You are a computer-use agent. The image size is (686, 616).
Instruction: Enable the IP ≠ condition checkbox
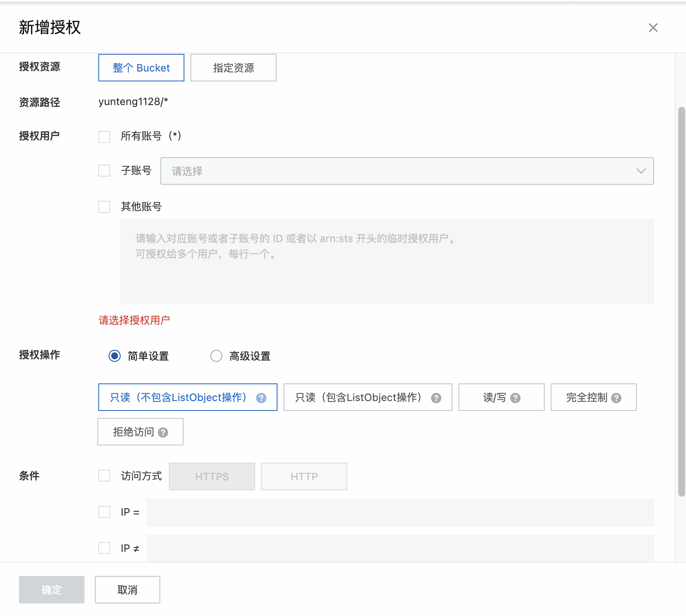pyautogui.click(x=104, y=548)
